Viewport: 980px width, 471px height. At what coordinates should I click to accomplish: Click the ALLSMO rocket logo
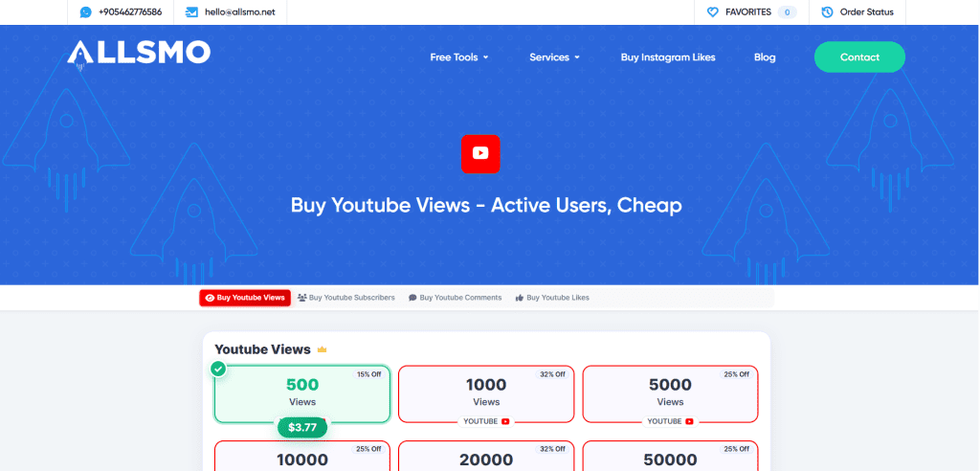tap(139, 54)
